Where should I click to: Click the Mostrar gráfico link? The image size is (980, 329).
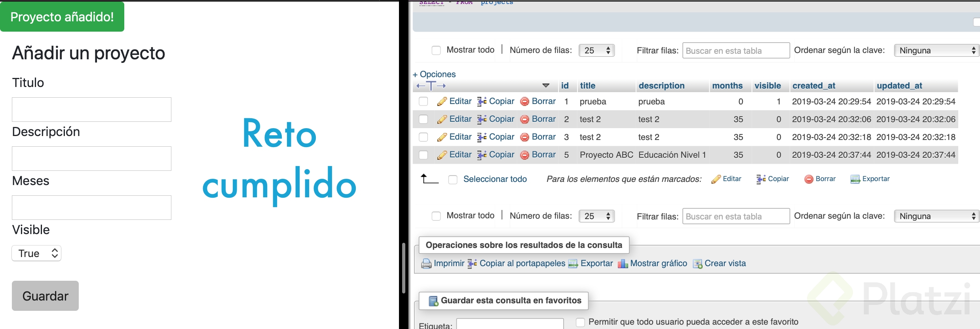tap(659, 263)
